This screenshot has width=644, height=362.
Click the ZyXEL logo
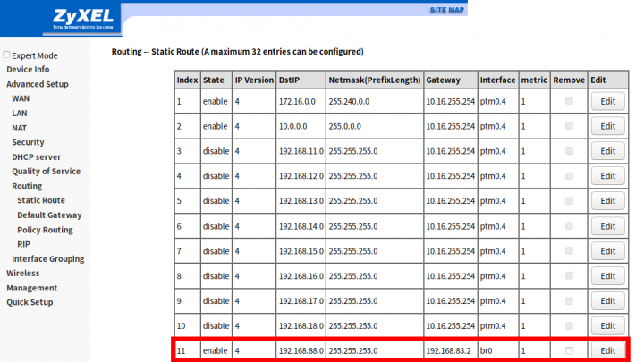tap(82, 19)
